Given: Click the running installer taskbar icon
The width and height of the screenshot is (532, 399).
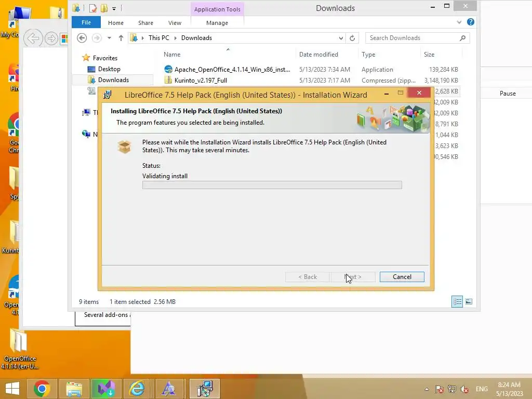Looking at the screenshot, I should click(x=205, y=389).
